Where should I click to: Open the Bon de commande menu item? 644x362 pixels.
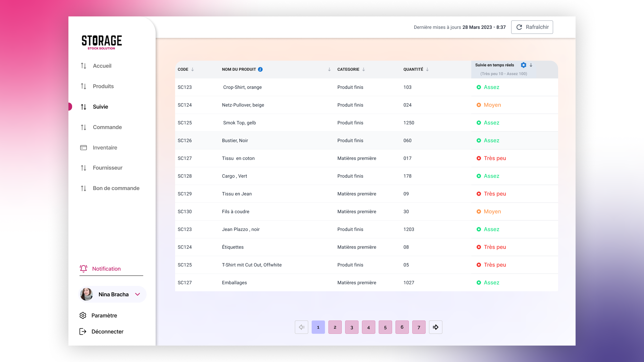(116, 188)
